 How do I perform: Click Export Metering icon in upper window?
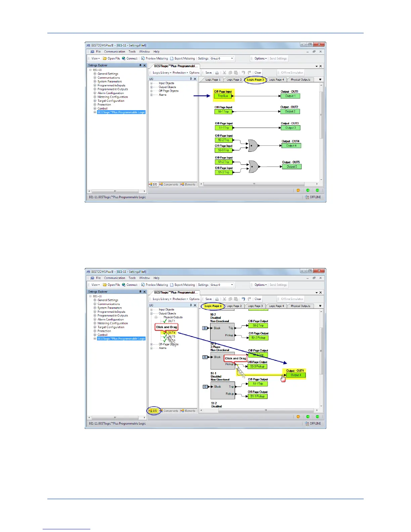(x=172, y=58)
